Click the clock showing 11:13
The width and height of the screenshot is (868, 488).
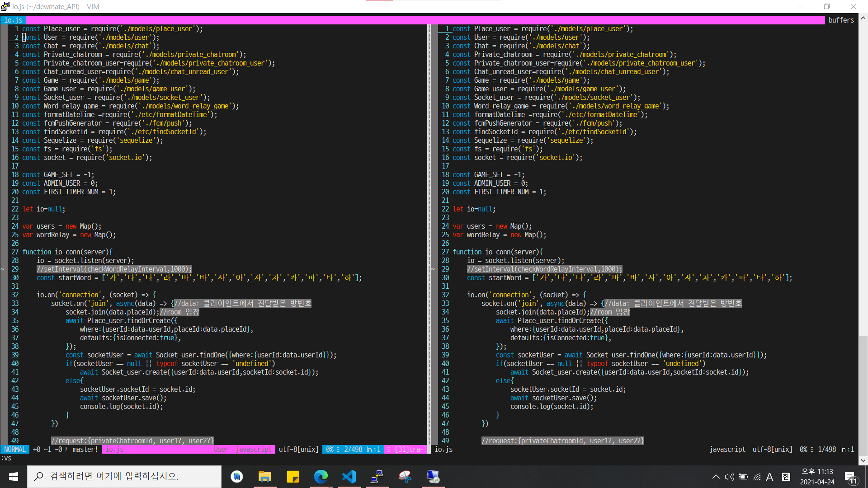(817, 477)
